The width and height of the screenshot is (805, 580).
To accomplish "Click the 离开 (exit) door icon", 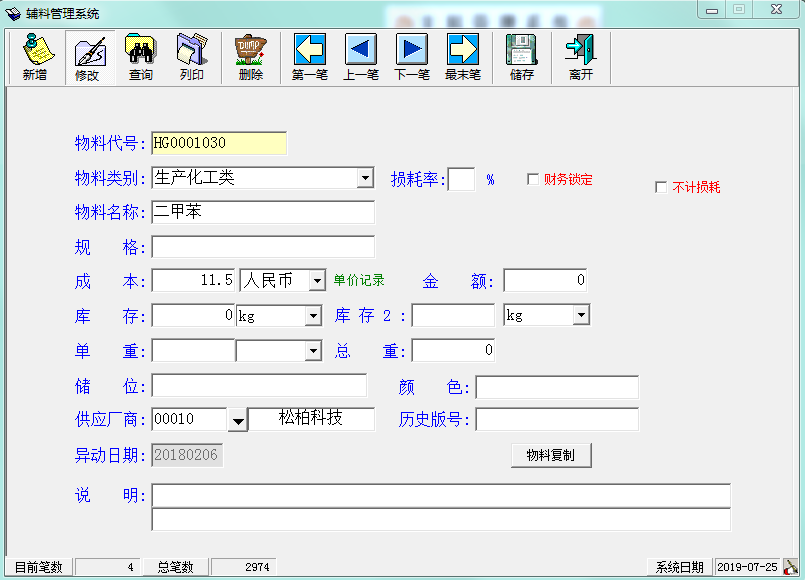I will 581,57.
